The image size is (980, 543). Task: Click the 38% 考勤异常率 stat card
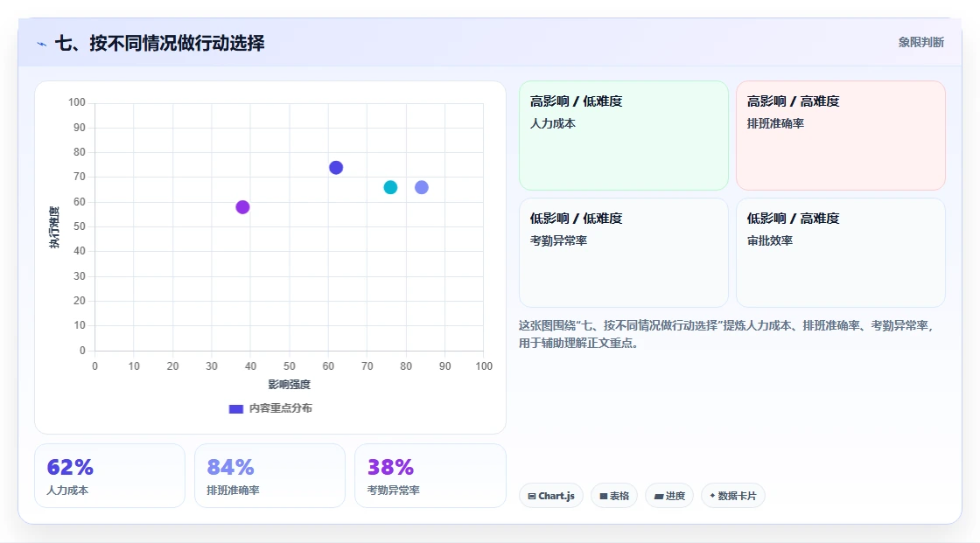[x=430, y=476]
